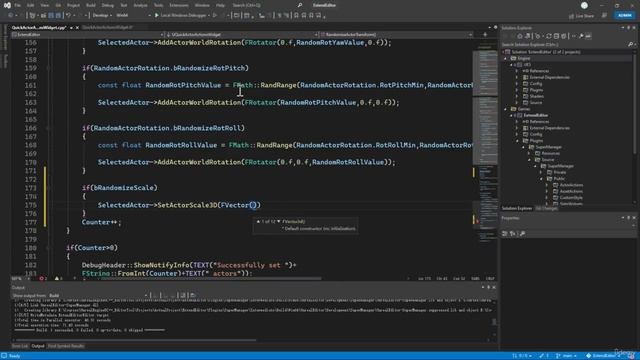Click the git branch icon in status bar
The image size is (640, 360).
tap(558, 356)
